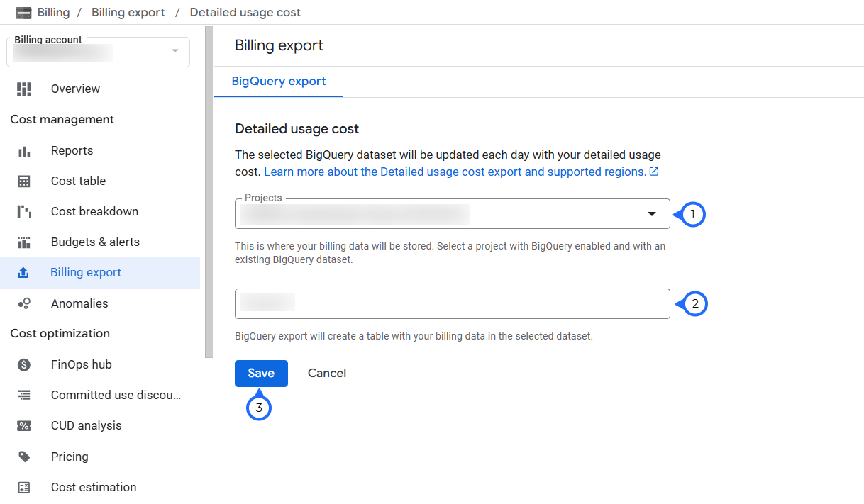This screenshot has width=864, height=504.
Task: Open Cost estimation page
Action: (x=100, y=487)
